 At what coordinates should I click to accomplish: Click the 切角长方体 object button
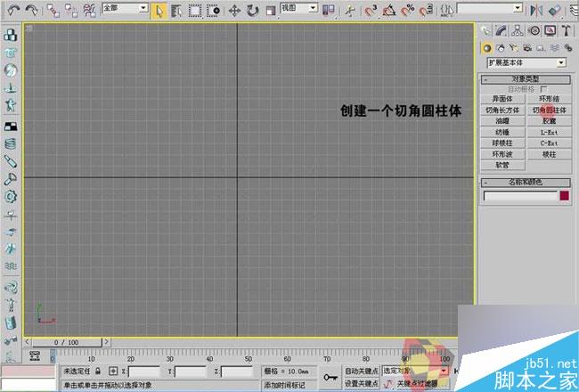(x=502, y=110)
